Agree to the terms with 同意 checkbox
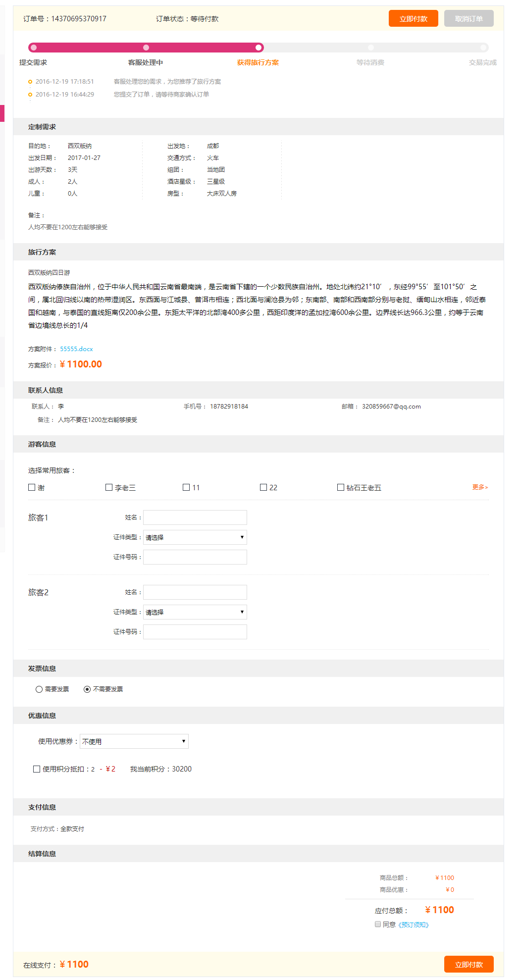This screenshot has height=980, width=520. pos(378,924)
